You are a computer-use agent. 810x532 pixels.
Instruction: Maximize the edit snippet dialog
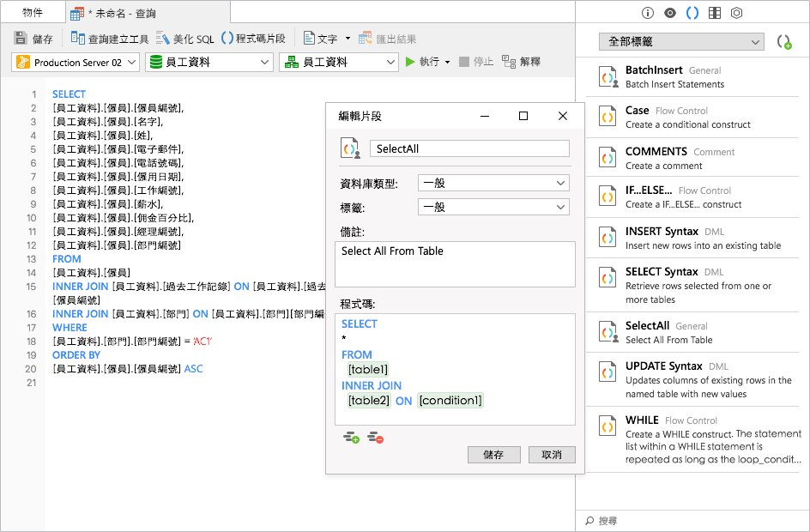click(523, 116)
